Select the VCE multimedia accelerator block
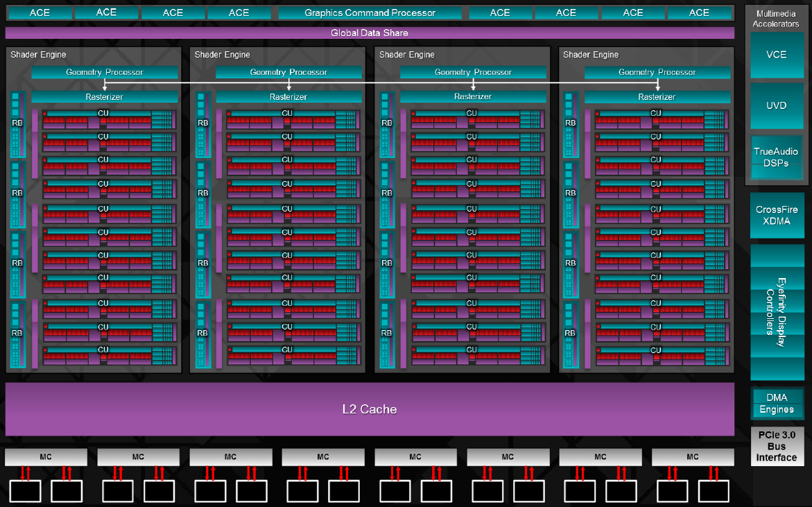Viewport: 812px width, 507px height. tap(776, 55)
